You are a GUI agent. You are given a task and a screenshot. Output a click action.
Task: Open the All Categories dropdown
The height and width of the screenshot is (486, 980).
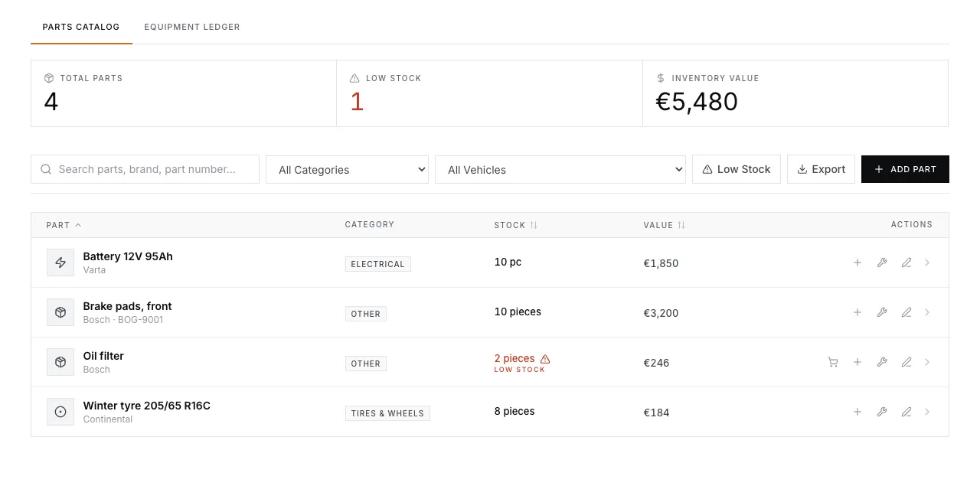[x=347, y=170]
